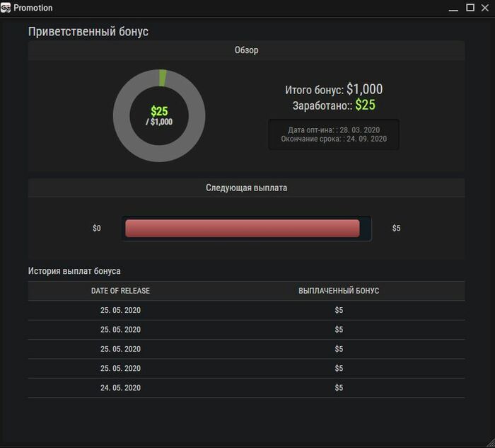Click the Приветственный бонус heading

tap(88, 32)
